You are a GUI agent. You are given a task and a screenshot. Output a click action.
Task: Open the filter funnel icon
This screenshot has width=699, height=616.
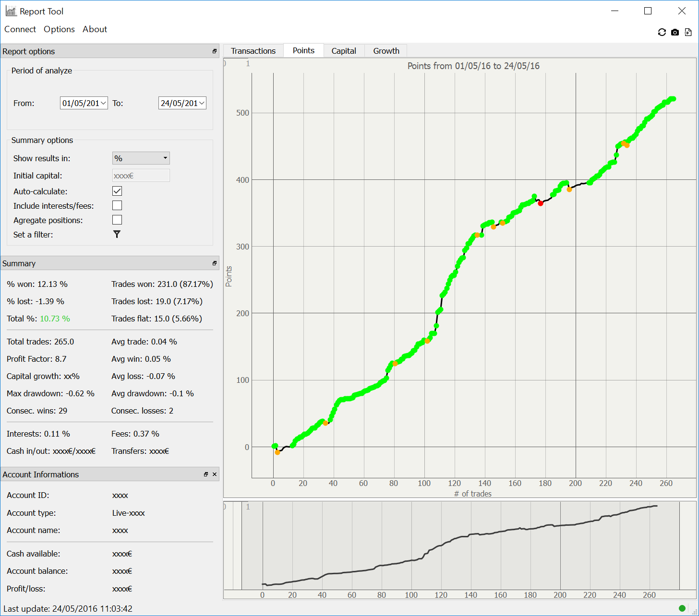pos(117,234)
